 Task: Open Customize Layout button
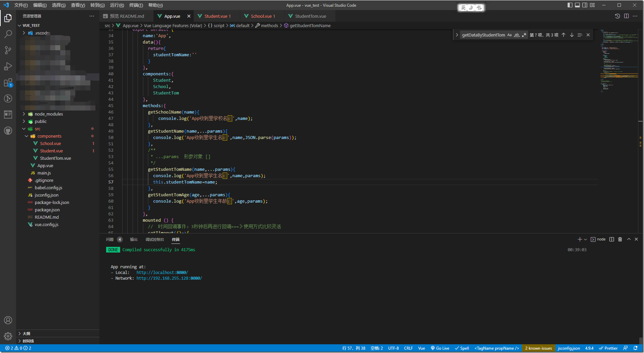point(592,5)
